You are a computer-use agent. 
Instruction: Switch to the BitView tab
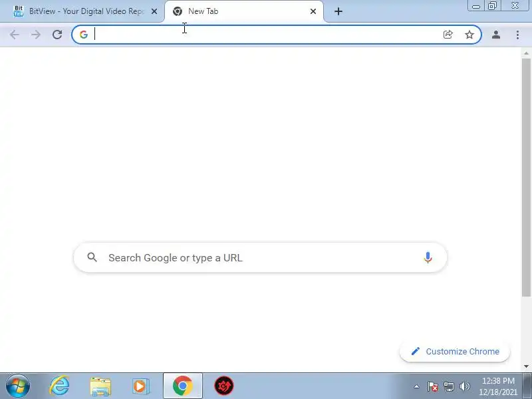click(x=82, y=11)
